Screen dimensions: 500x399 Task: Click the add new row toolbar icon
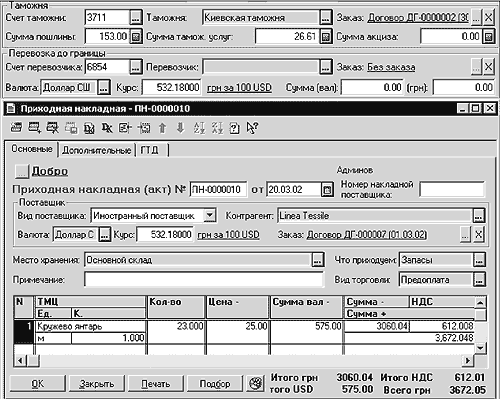(x=35, y=128)
